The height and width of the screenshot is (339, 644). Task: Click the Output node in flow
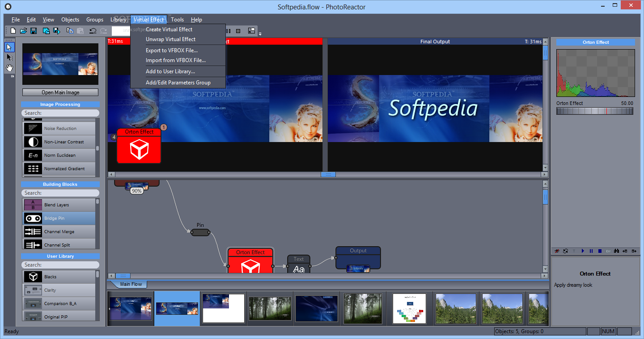tap(358, 258)
